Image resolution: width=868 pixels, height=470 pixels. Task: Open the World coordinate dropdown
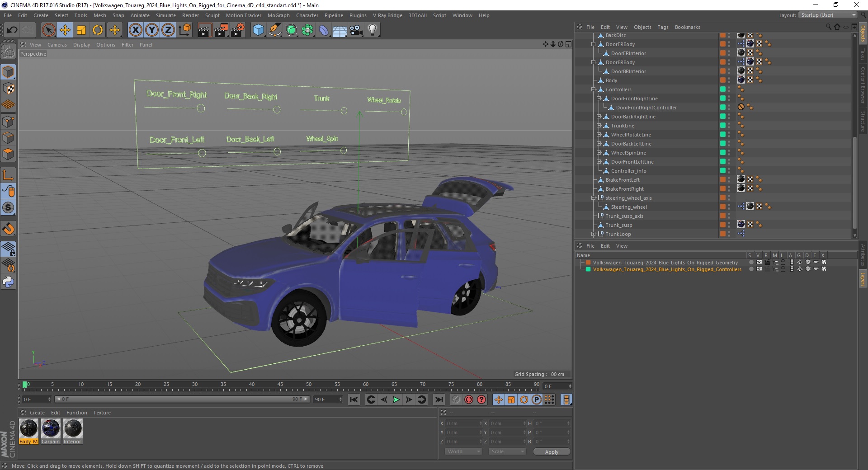463,451
